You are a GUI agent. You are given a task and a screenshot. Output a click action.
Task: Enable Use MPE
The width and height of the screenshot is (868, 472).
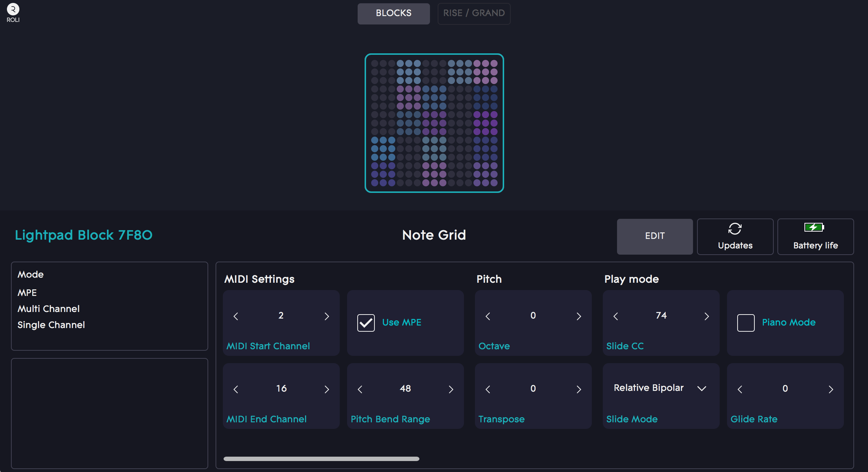tap(365, 323)
